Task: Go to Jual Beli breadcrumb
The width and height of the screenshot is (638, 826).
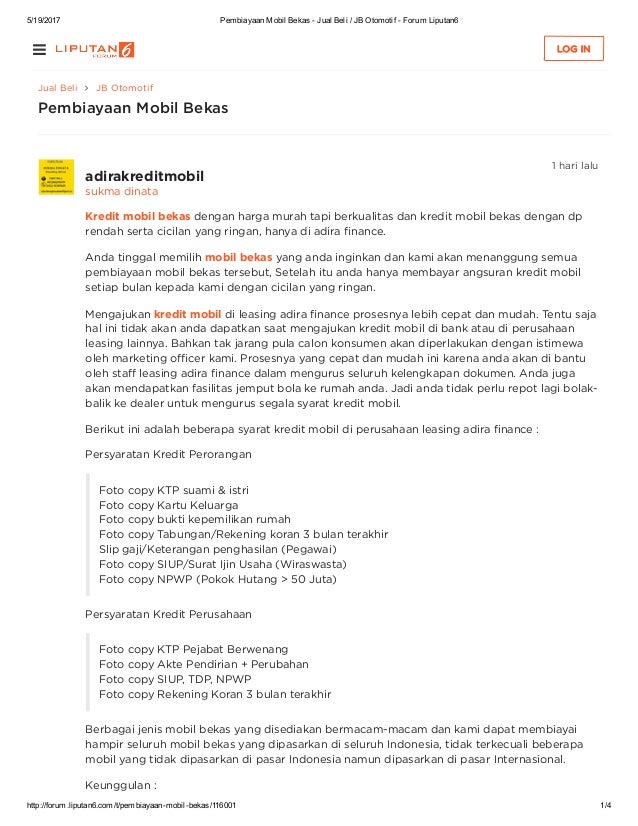Action: 57,88
